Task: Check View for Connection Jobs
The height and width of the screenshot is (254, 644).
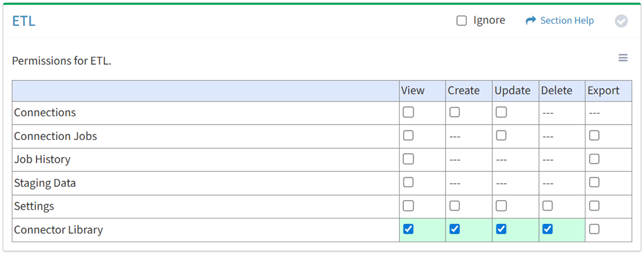Action: point(408,136)
